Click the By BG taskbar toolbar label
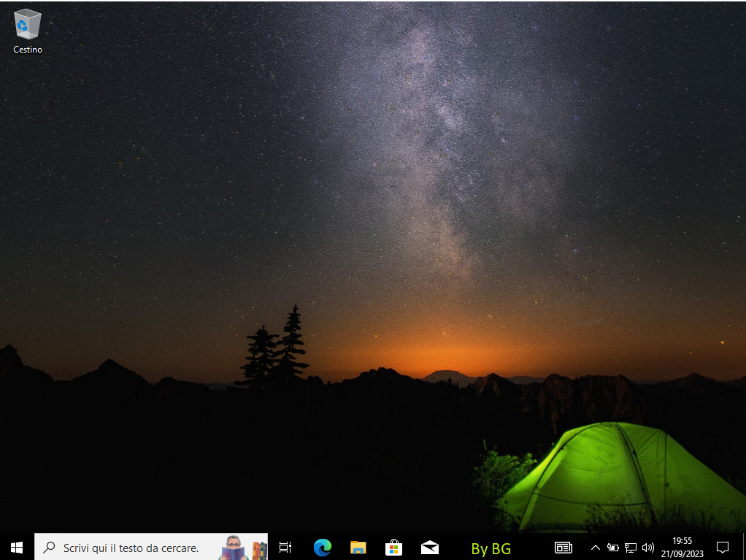The image size is (746, 560). point(491,548)
